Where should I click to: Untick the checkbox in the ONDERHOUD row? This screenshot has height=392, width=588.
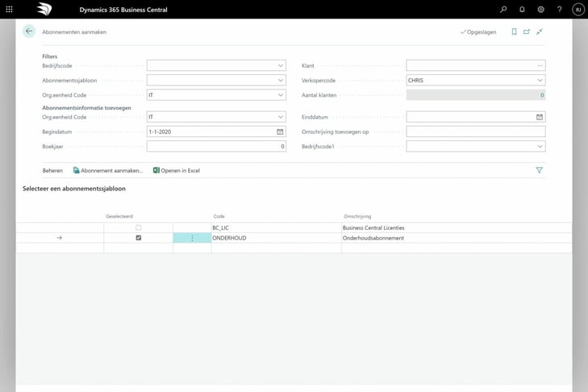click(139, 238)
